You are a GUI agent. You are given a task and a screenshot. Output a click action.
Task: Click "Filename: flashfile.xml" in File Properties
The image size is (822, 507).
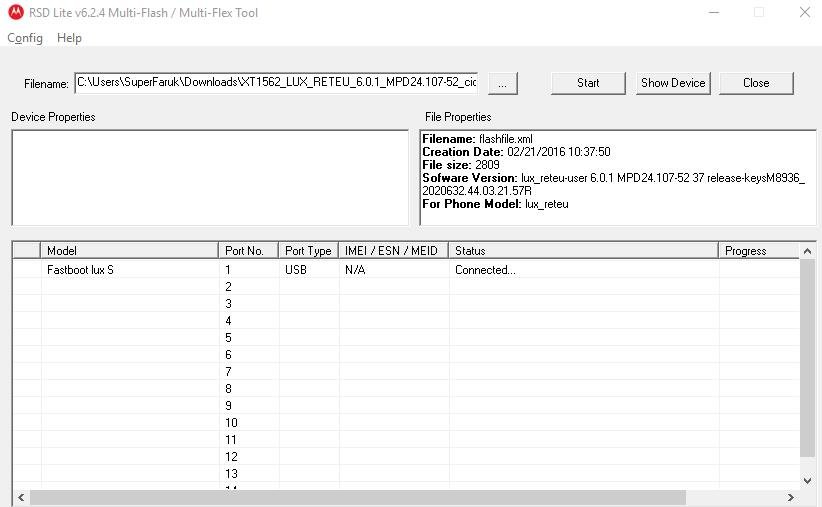click(x=477, y=139)
